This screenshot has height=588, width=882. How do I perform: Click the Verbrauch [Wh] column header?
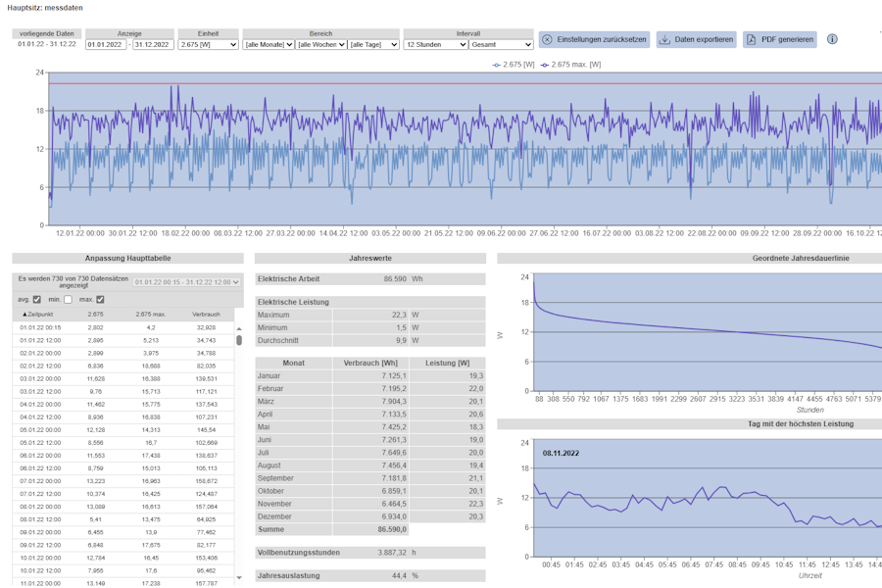pos(370,363)
